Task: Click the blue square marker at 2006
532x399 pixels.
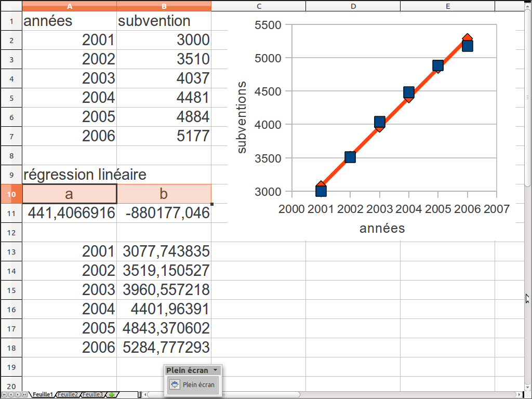Action: (x=468, y=46)
